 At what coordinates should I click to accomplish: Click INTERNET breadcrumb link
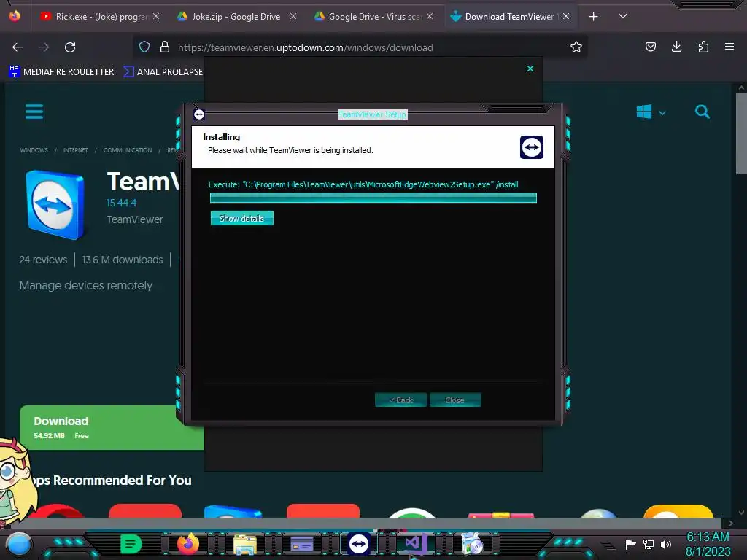[x=75, y=150]
